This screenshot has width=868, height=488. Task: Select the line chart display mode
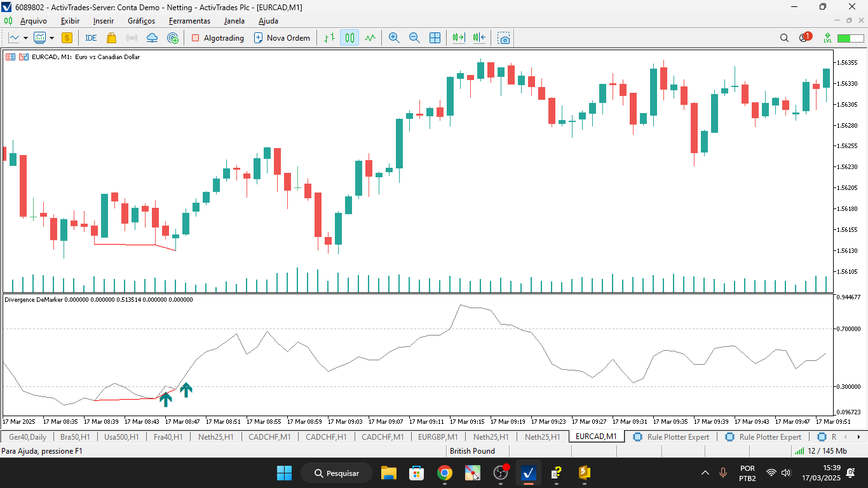tap(370, 37)
